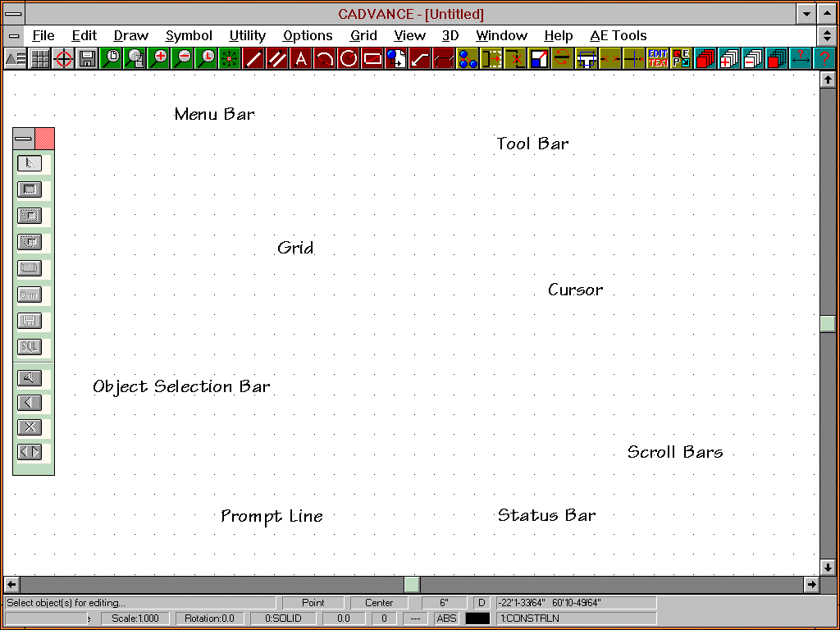Click the Center snap mode status field
Image resolution: width=840 pixels, height=630 pixels.
379,603
